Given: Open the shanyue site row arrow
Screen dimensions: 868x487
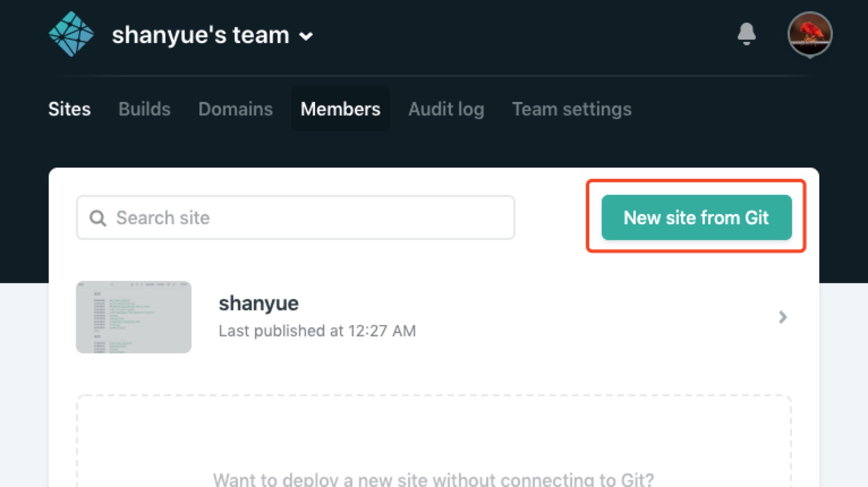Looking at the screenshot, I should [782, 317].
